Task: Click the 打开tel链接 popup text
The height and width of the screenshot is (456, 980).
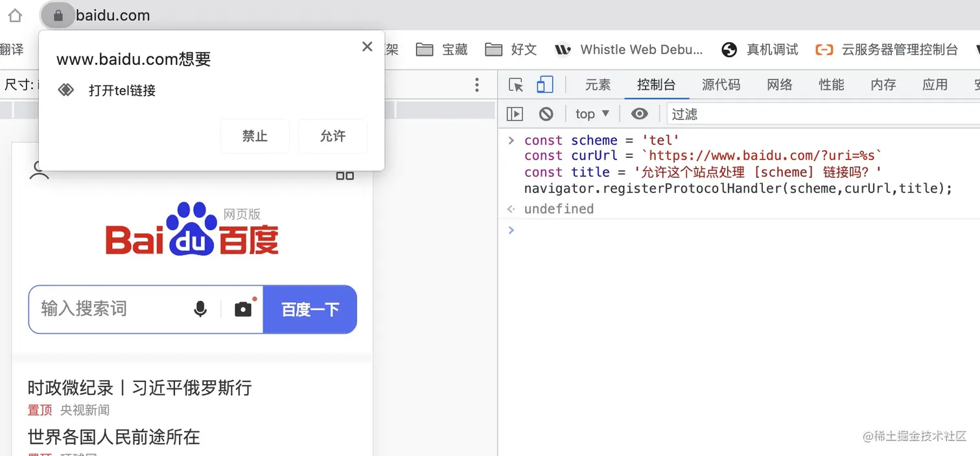Action: click(122, 90)
